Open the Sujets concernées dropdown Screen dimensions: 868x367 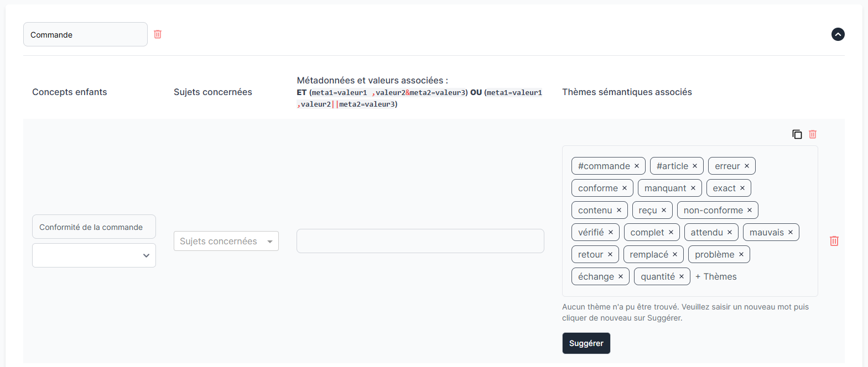226,241
